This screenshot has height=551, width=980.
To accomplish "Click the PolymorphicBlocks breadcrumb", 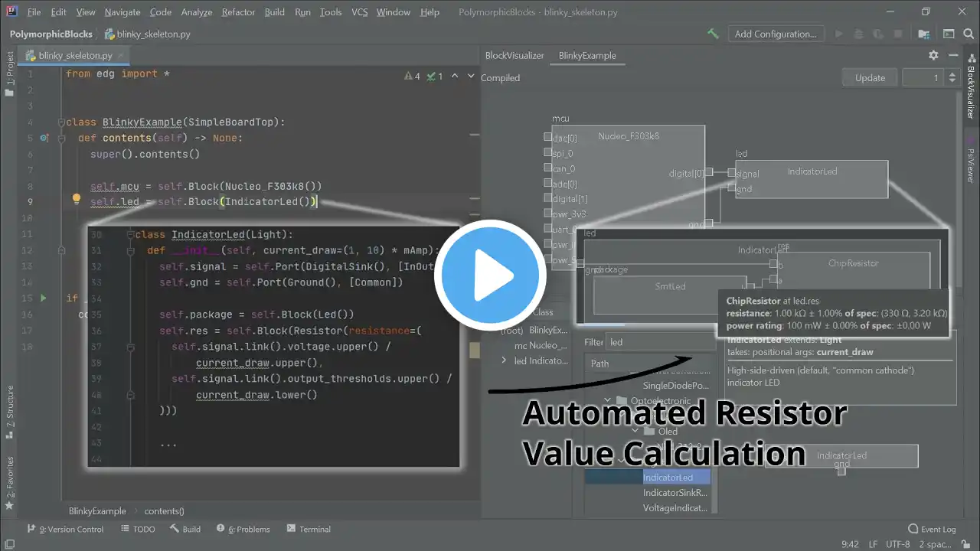I will (51, 34).
